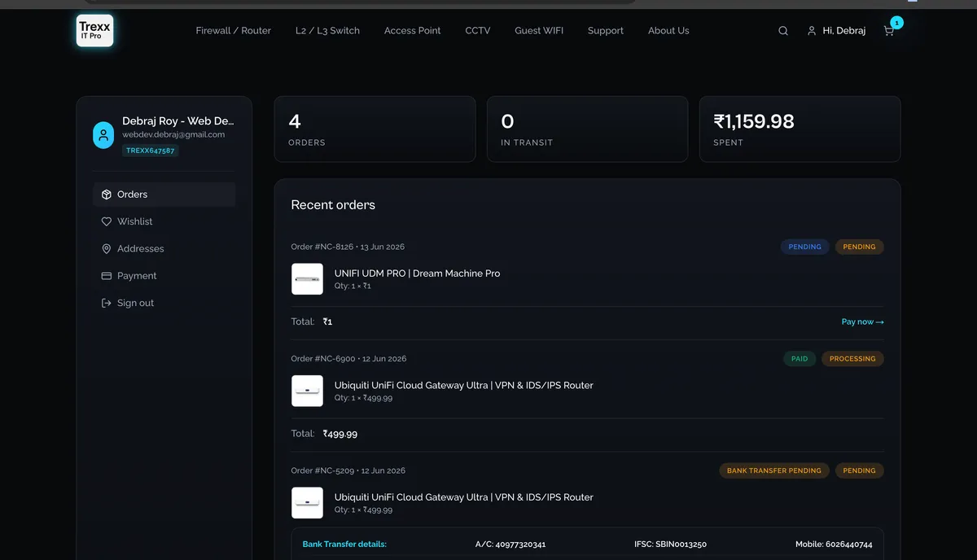Click the ₹499.99 total of order NC-6900
Screen dimensions: 977x560
click(x=340, y=434)
